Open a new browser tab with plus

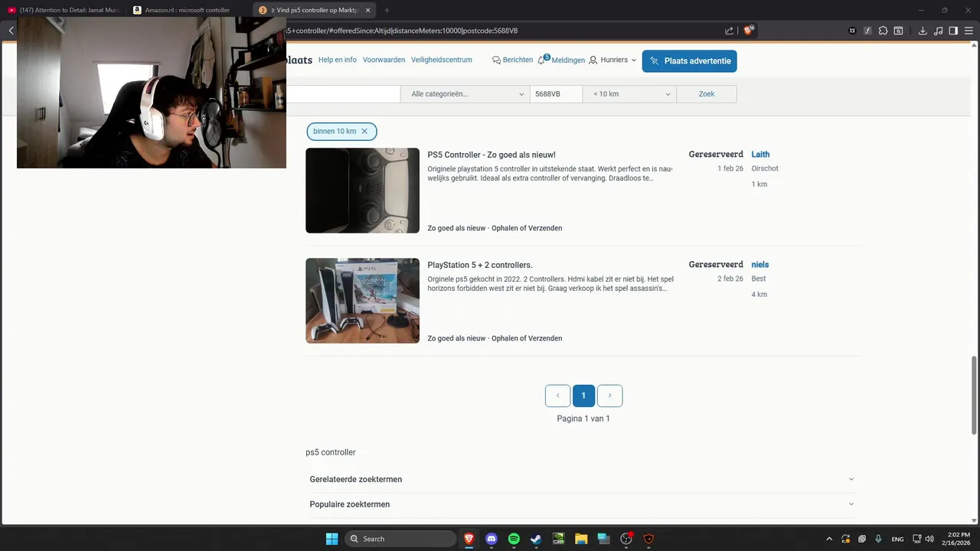387,10
